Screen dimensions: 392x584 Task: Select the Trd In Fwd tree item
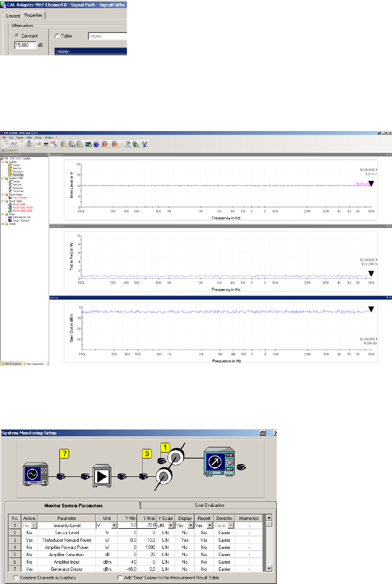(18, 175)
